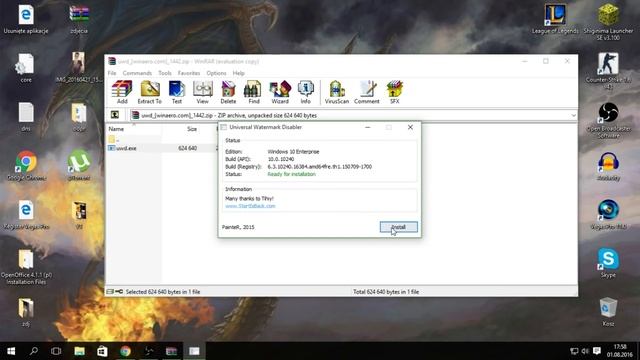The width and height of the screenshot is (640, 360).
Task: Click OpenOffice 4.1.1 Installation Files folder
Action: pos(26,267)
